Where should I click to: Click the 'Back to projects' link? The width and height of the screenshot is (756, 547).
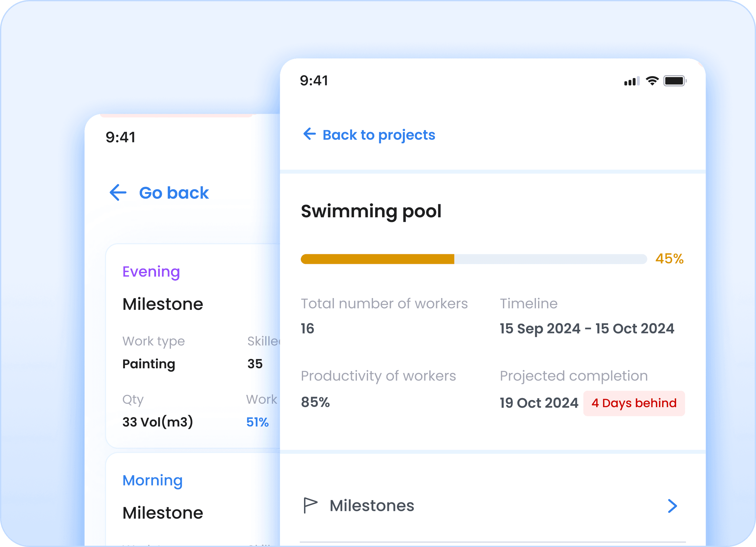click(379, 135)
